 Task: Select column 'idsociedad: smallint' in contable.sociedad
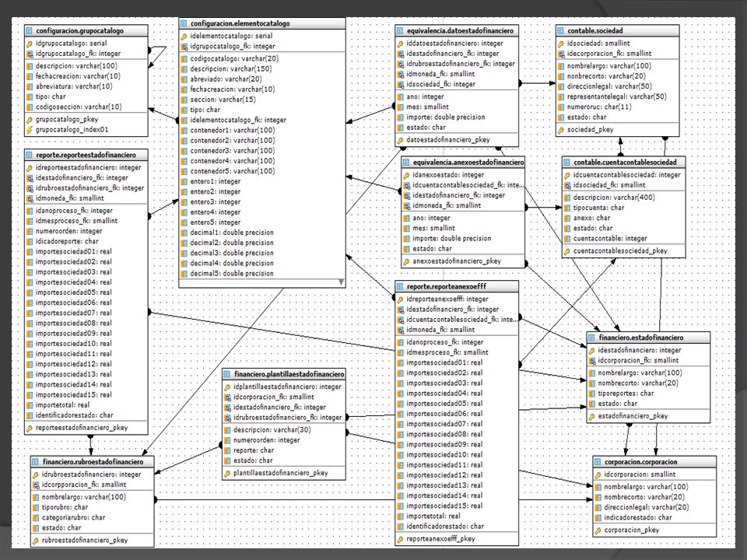click(x=598, y=44)
